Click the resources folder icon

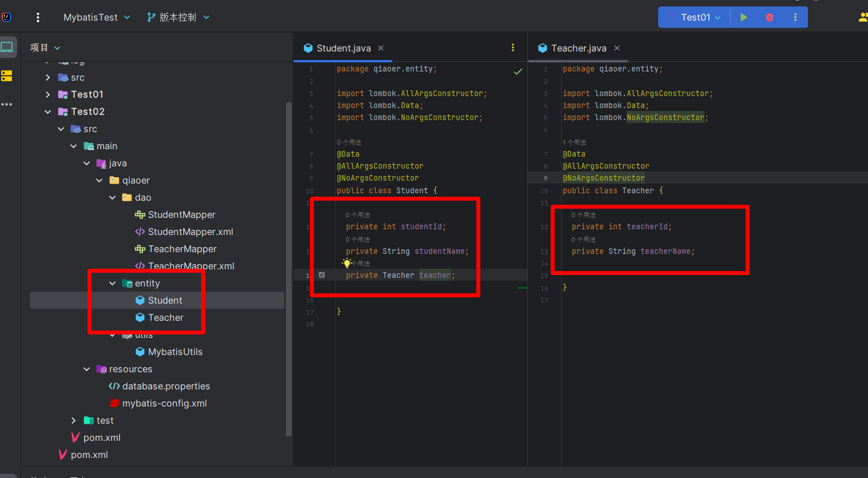[101, 369]
